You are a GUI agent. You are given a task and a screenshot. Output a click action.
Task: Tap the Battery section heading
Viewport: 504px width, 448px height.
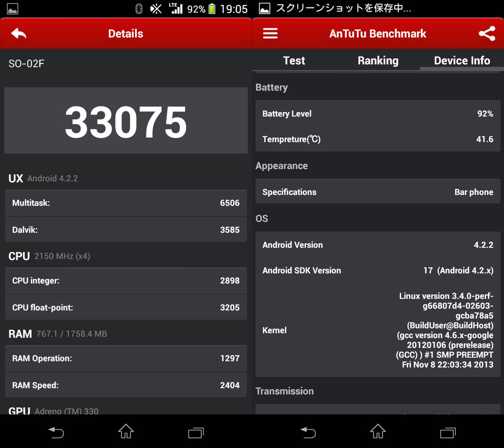click(271, 87)
